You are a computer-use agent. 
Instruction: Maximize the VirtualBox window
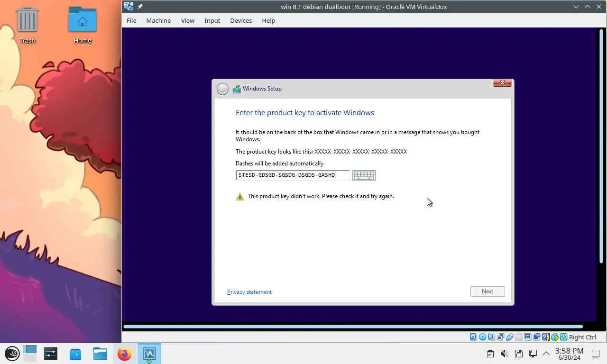588,7
